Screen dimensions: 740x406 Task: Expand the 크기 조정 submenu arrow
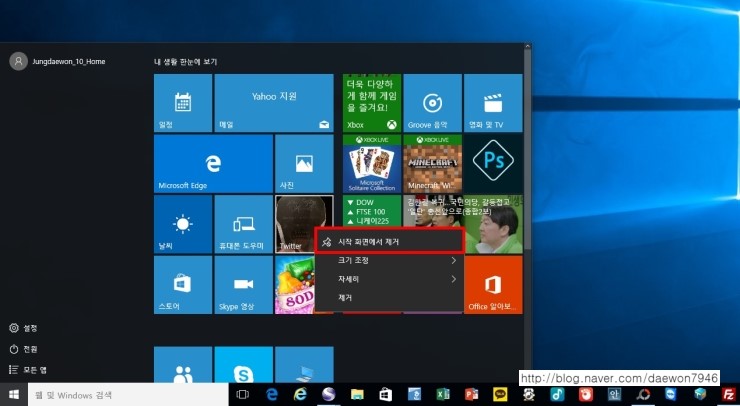[x=454, y=261]
